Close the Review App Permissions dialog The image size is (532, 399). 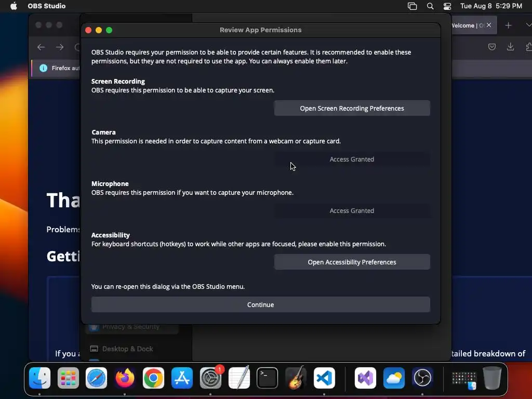click(88, 30)
